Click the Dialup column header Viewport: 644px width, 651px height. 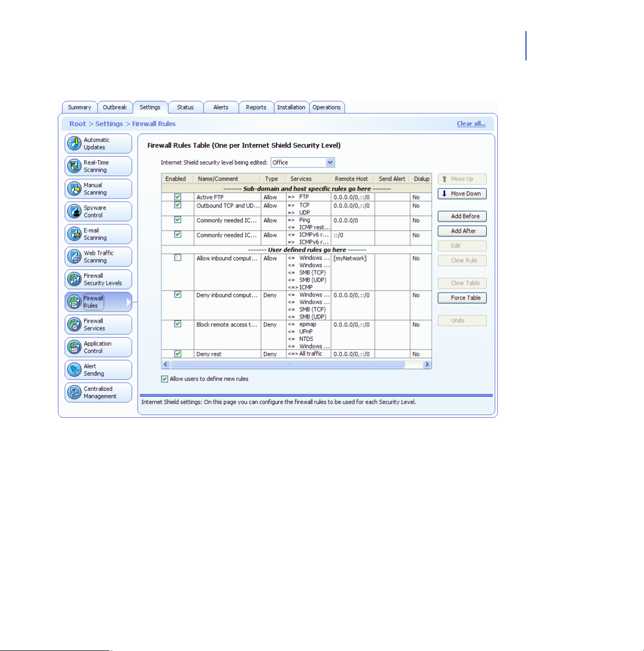point(422,179)
